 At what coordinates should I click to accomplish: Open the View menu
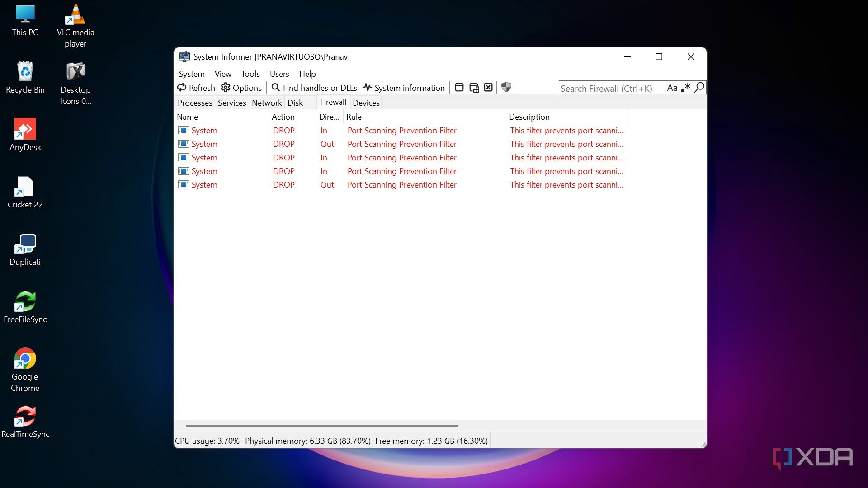point(223,74)
